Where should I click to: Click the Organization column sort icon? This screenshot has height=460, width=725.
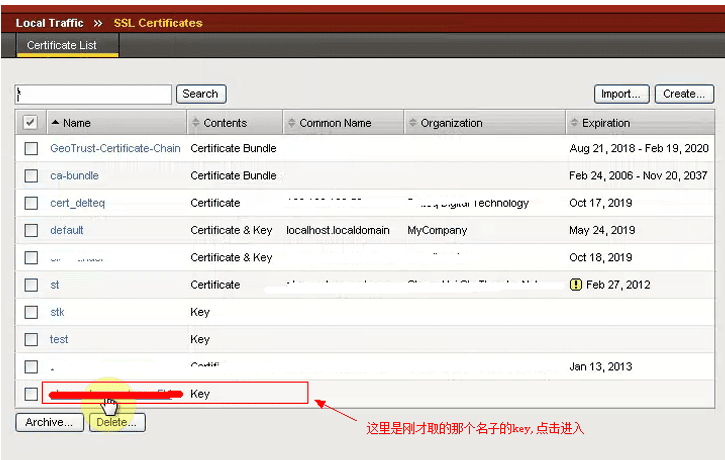[412, 123]
